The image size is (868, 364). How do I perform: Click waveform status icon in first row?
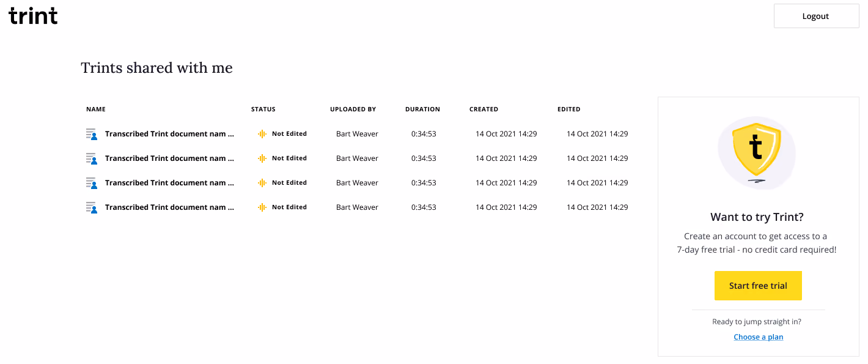pyautogui.click(x=262, y=134)
